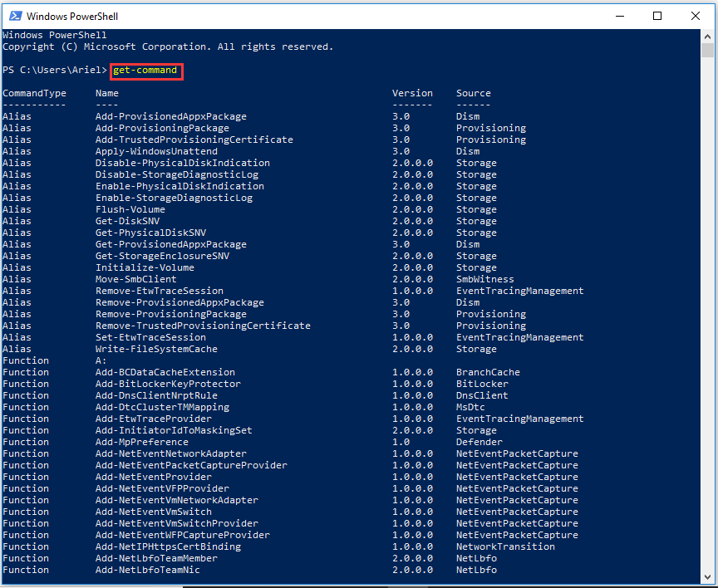The height and width of the screenshot is (588, 718).
Task: Click the Move-SmbClient entry
Action: pyautogui.click(x=136, y=279)
